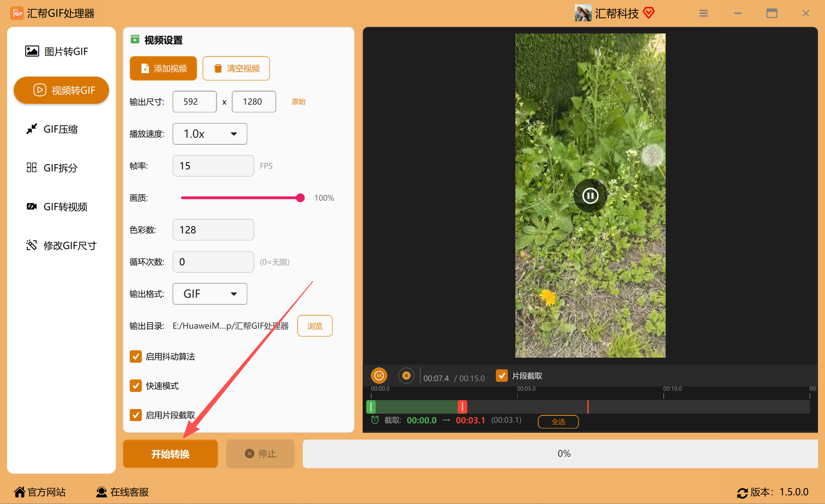
Task: Select the 视频转GIF sidebar tab
Action: click(x=61, y=90)
